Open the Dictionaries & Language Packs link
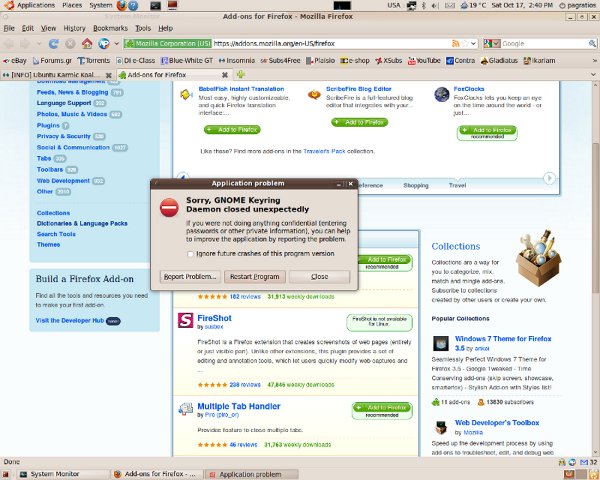Screen dimensions: 600x480 pyautogui.click(x=82, y=224)
